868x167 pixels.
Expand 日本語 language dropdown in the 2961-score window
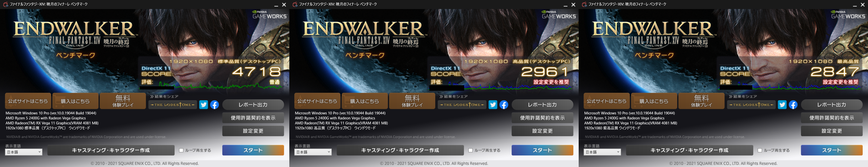(x=313, y=152)
